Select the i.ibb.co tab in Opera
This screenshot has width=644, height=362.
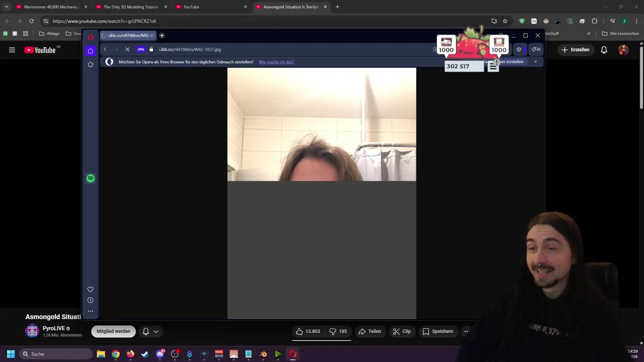tap(128, 35)
